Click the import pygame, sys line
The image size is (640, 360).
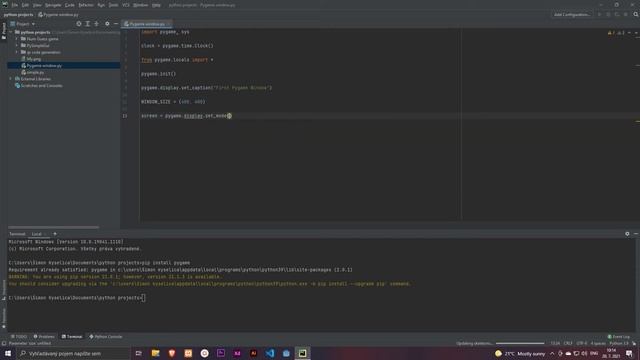click(165, 32)
